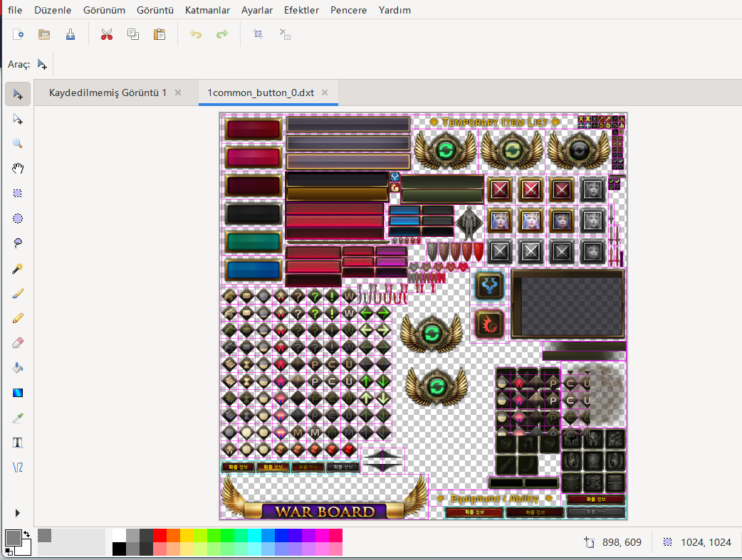Click the primary color swatch

click(x=13, y=538)
